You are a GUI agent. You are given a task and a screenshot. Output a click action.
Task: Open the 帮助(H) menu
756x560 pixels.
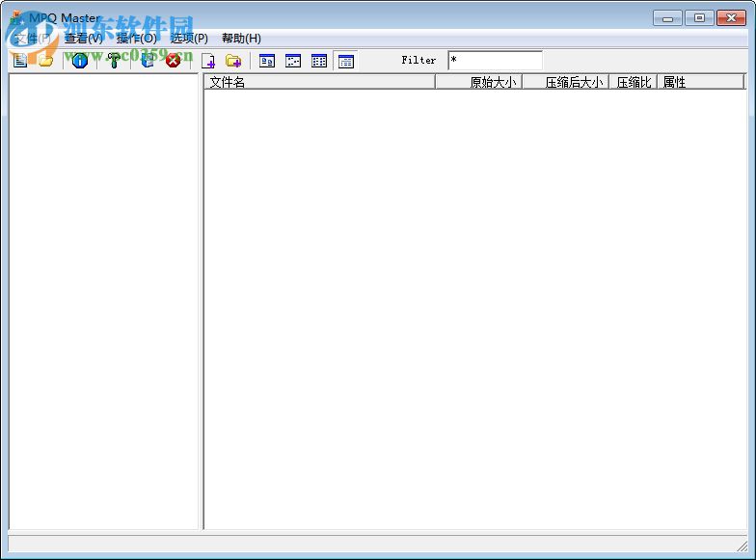coord(241,39)
